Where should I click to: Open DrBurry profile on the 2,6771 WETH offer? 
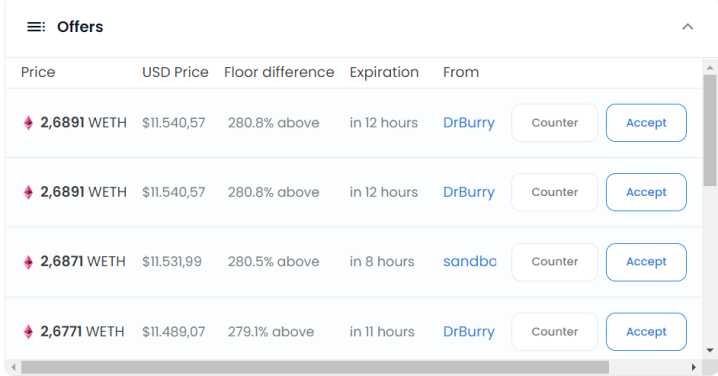(x=469, y=332)
